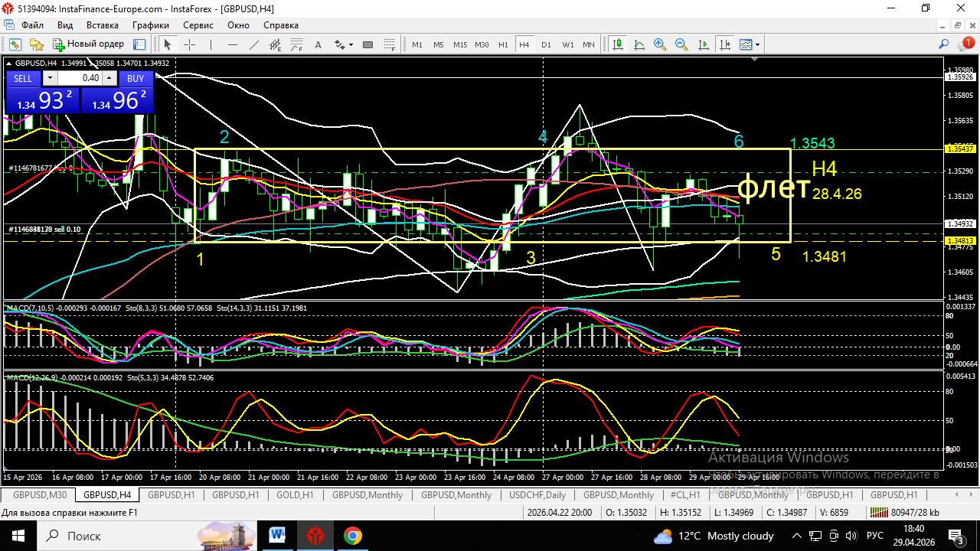The width and height of the screenshot is (980, 551).
Task: Click the Zoom Out magnifier icon
Action: (x=681, y=44)
